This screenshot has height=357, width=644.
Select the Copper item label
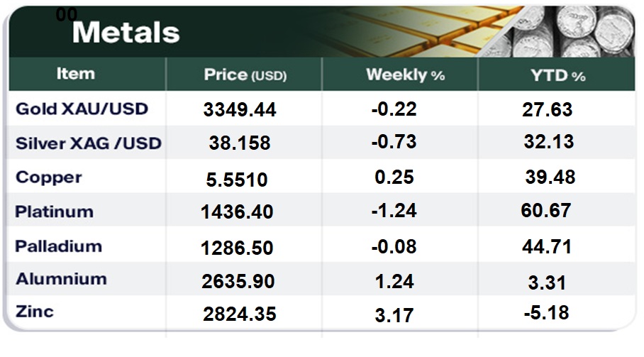49,177
